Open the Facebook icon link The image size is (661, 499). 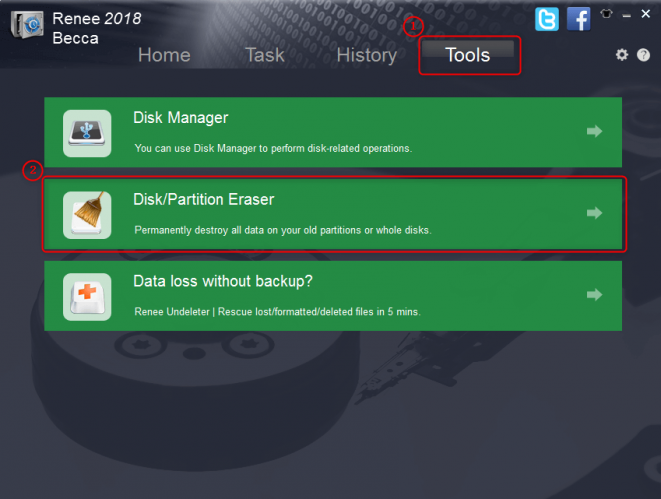[x=578, y=19]
